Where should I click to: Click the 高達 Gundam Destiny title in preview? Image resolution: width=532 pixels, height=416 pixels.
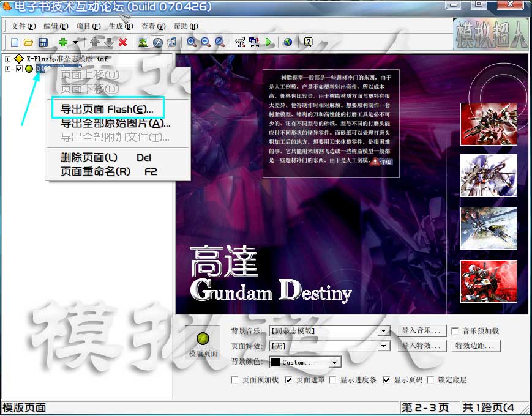click(x=271, y=274)
